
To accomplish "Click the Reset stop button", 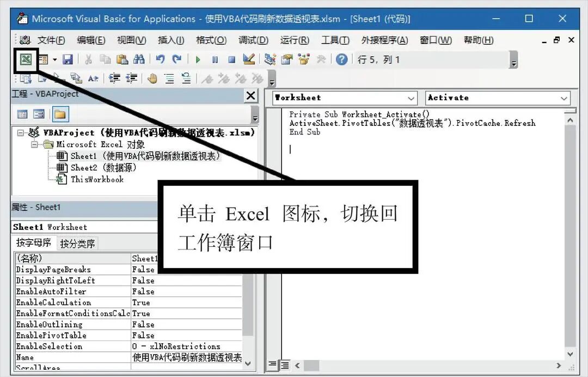I will [232, 59].
